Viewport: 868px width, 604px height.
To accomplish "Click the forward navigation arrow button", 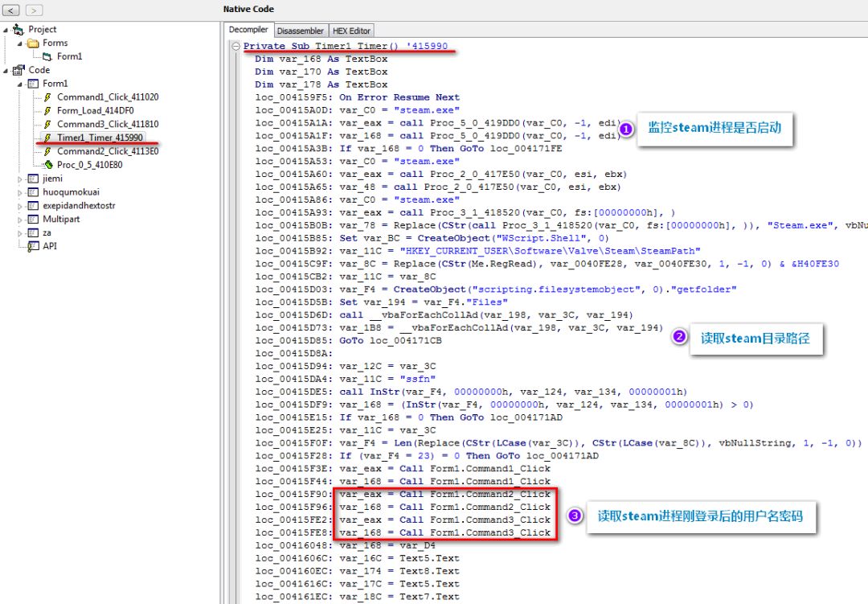I will (34, 10).
